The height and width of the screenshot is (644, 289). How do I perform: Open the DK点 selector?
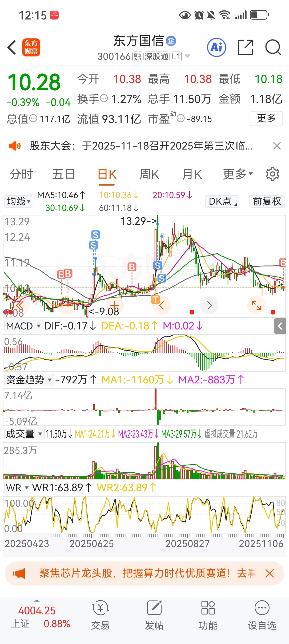[x=222, y=201]
